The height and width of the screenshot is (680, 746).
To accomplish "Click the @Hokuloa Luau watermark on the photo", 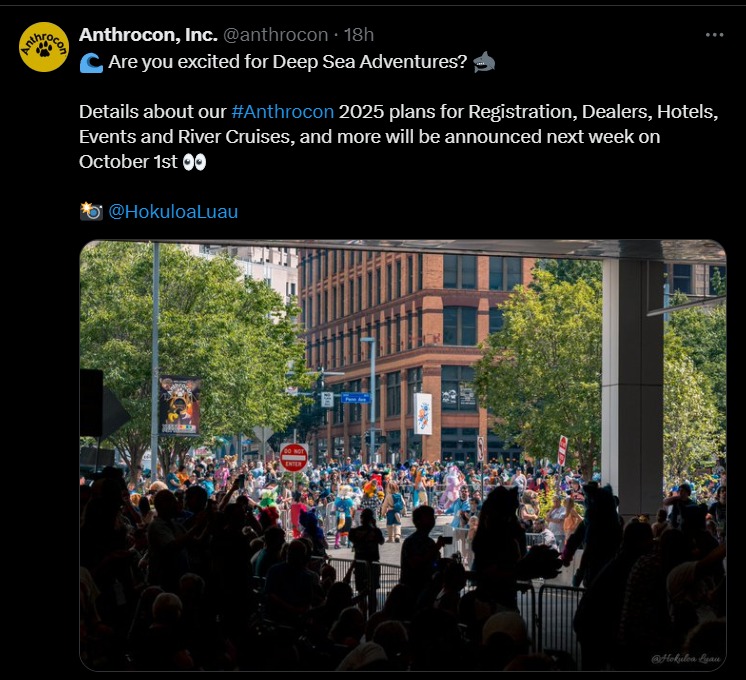I will (686, 659).
